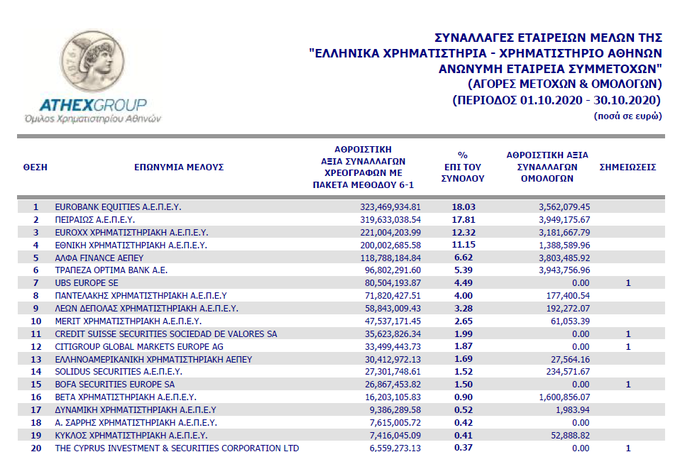Click the ΠΕΡΙΟΔΟΣ 01.10.2020 - 30.10.2020 line
680x452 pixels.
557,100
